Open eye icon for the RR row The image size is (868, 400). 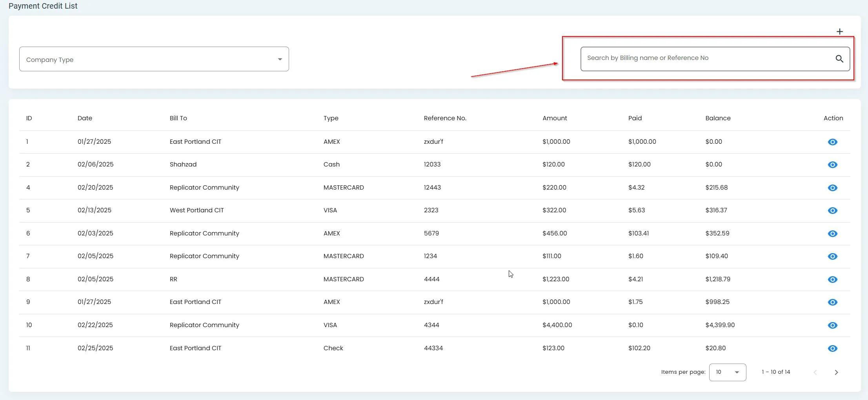[832, 279]
